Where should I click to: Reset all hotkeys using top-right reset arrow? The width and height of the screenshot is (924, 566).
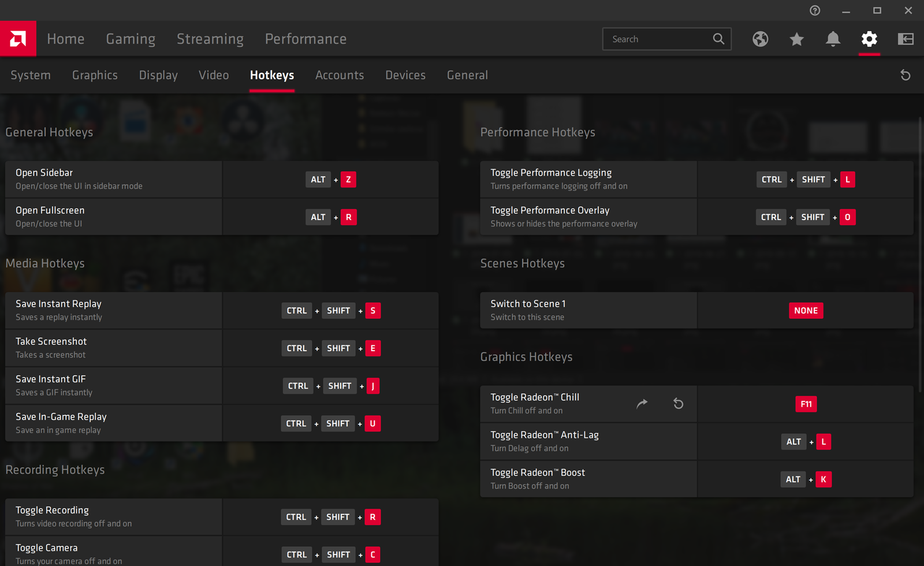tap(906, 75)
